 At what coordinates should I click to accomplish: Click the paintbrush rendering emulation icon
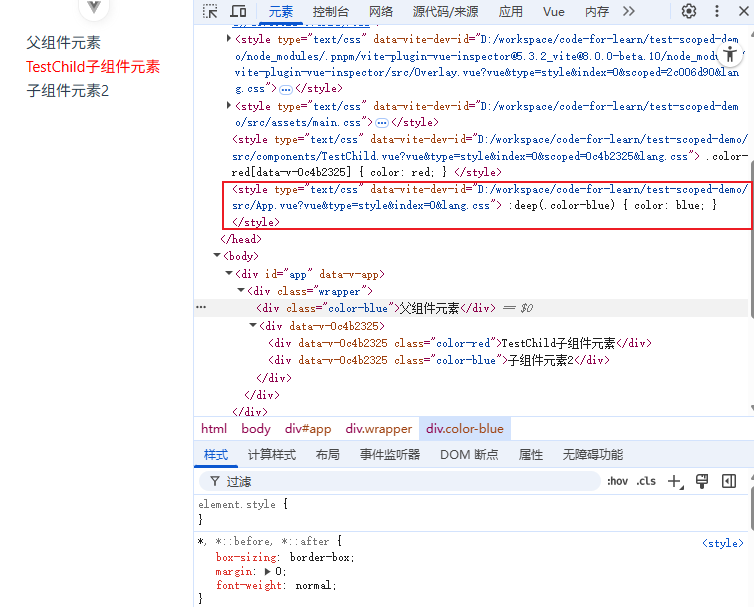[x=702, y=481]
